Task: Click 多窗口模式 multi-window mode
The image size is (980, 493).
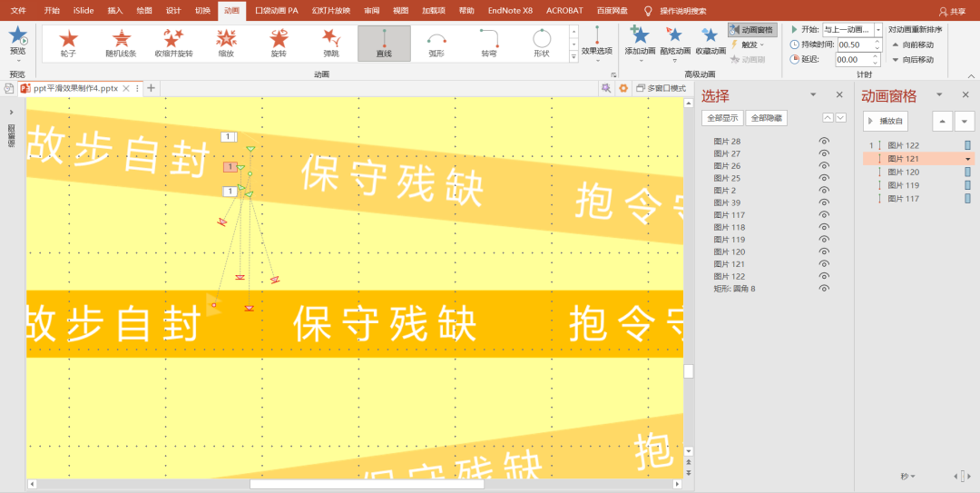Action: pos(661,88)
